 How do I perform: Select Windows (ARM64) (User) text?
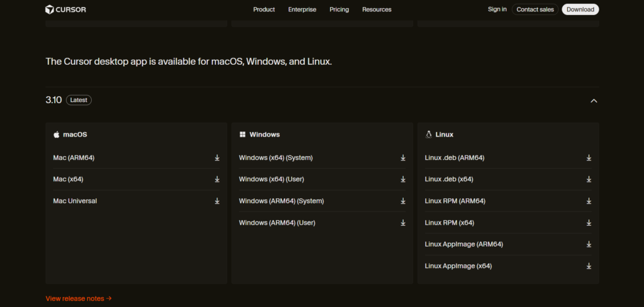pyautogui.click(x=277, y=223)
